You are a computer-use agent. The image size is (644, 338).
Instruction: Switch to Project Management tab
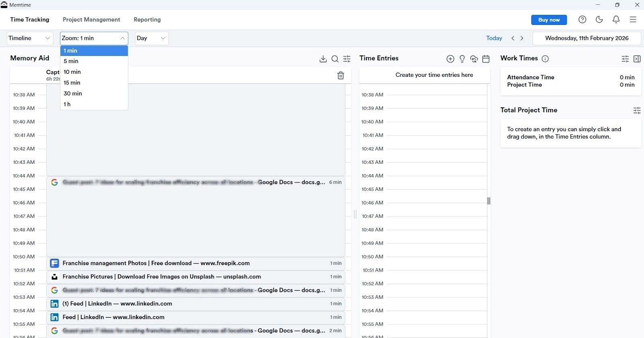tap(91, 19)
